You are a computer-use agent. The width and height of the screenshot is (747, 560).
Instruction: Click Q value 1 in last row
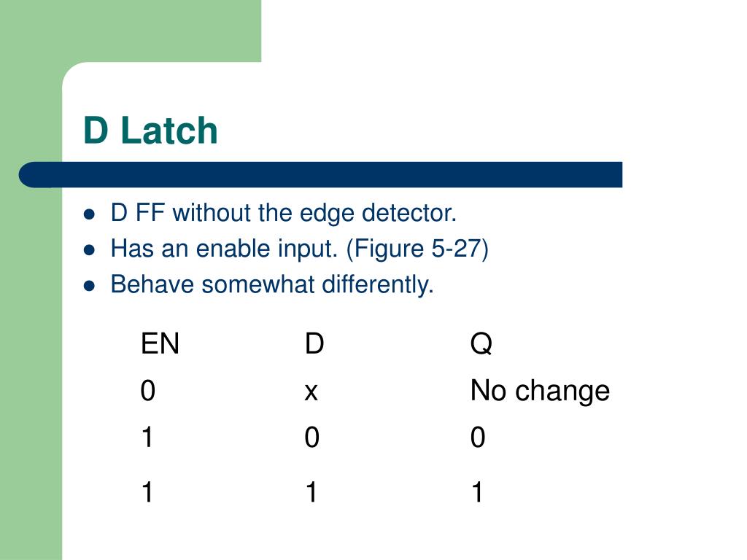(477, 492)
